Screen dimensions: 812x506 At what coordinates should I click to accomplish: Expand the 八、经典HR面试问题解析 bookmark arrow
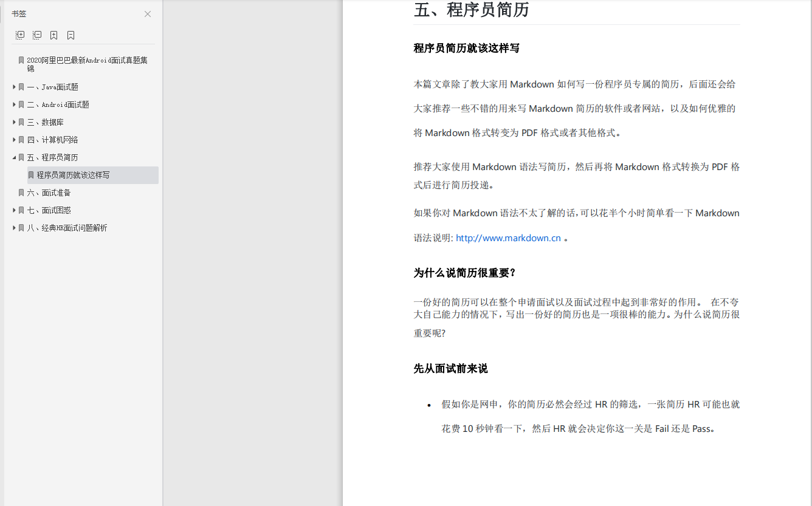(14, 228)
